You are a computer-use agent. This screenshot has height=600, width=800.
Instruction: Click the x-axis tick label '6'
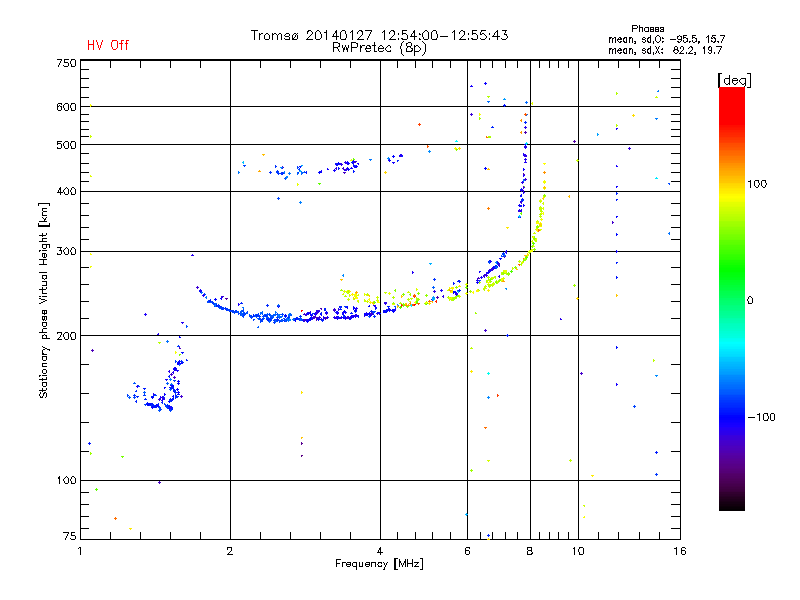click(467, 551)
